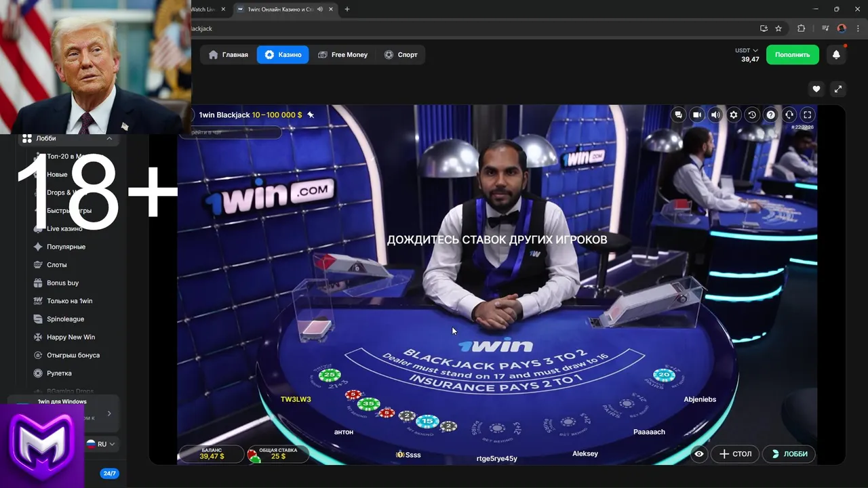The image size is (868, 488).
Task: Click player name Paaaaach
Action: (649, 432)
